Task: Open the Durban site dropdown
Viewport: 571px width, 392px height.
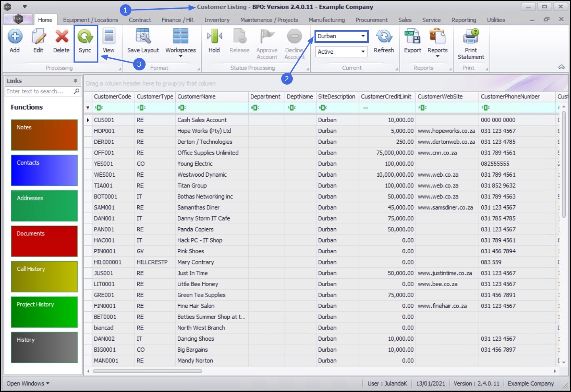Action: (341, 36)
